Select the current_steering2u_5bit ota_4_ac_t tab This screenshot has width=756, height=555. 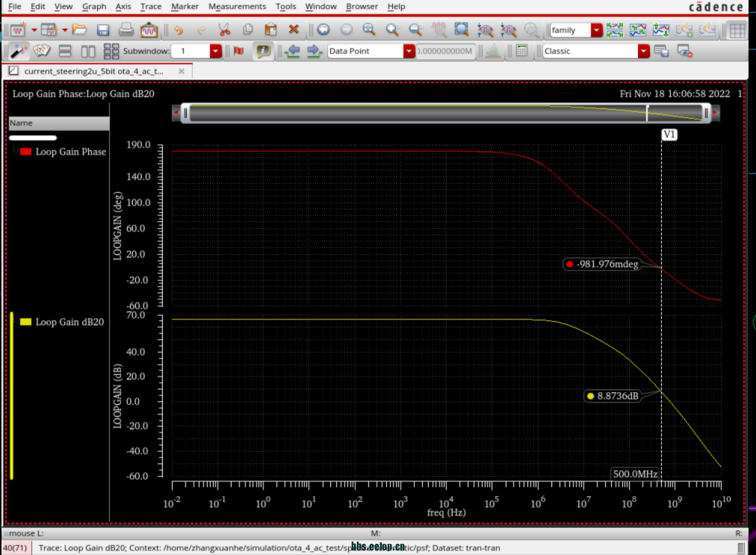click(96, 71)
